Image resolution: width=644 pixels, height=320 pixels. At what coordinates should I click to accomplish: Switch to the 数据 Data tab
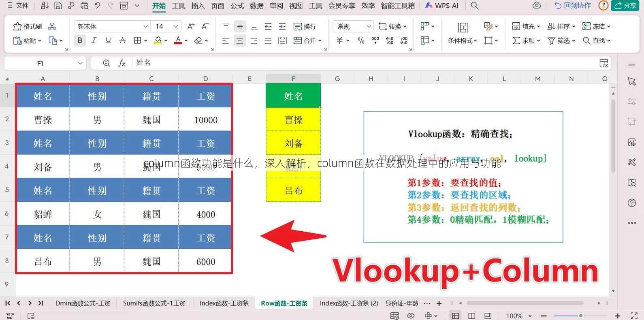pos(257,6)
